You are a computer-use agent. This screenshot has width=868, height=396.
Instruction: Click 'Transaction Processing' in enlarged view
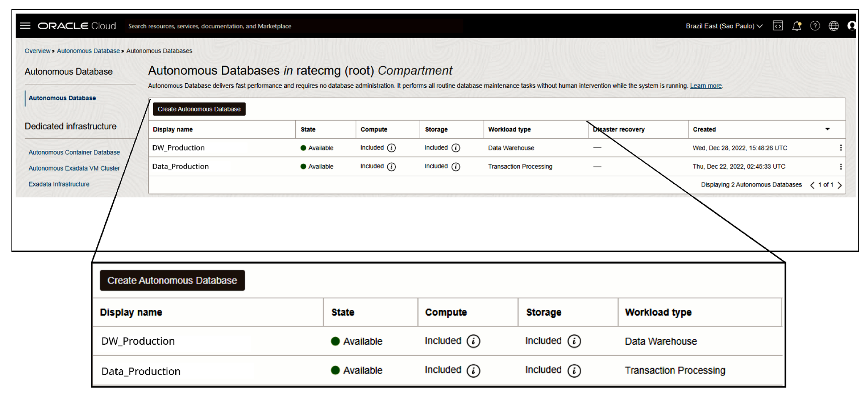(x=675, y=370)
